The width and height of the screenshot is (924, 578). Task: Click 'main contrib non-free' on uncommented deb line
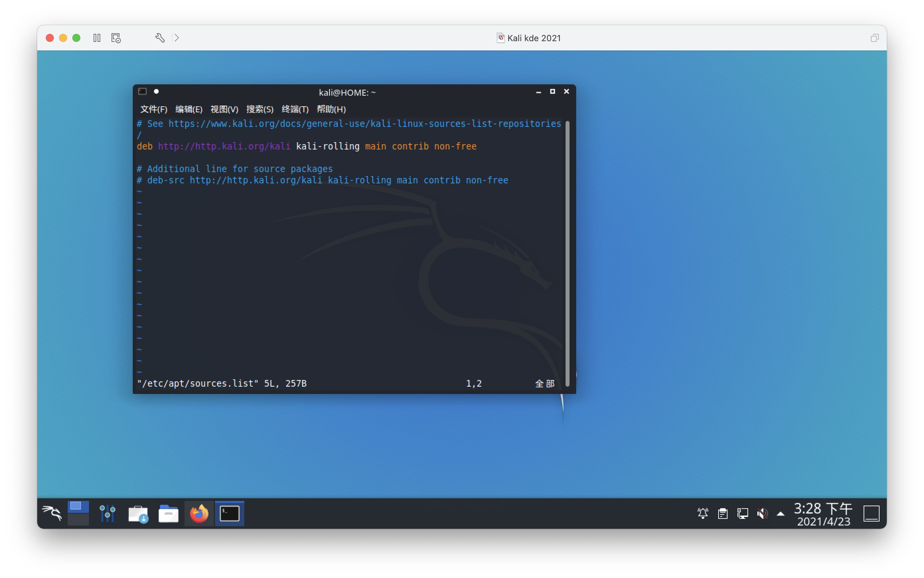click(421, 146)
